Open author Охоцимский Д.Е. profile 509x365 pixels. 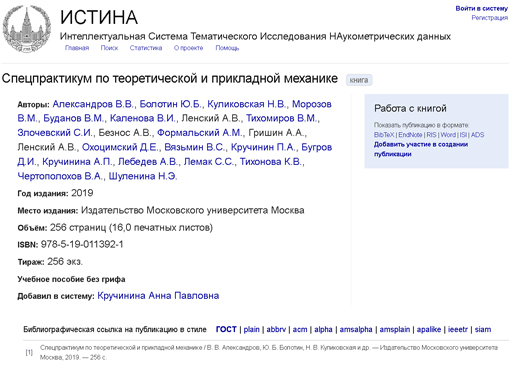[x=120, y=147]
